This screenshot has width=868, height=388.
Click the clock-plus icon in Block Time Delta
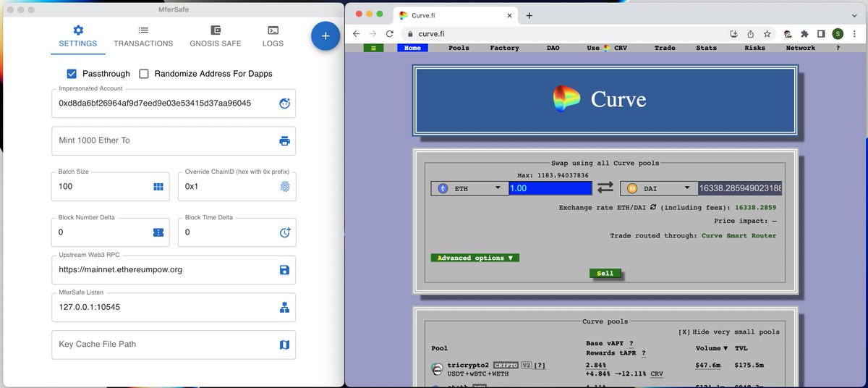coord(284,232)
